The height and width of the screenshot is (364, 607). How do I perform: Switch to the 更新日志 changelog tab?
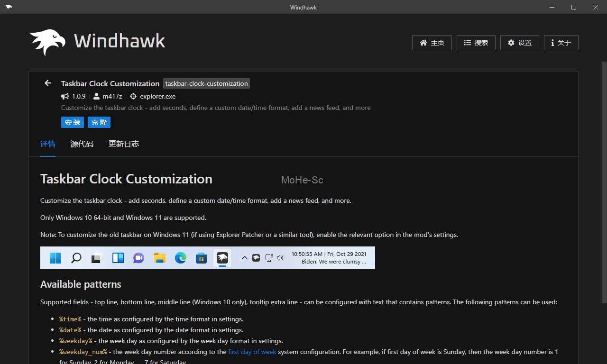pos(124,144)
